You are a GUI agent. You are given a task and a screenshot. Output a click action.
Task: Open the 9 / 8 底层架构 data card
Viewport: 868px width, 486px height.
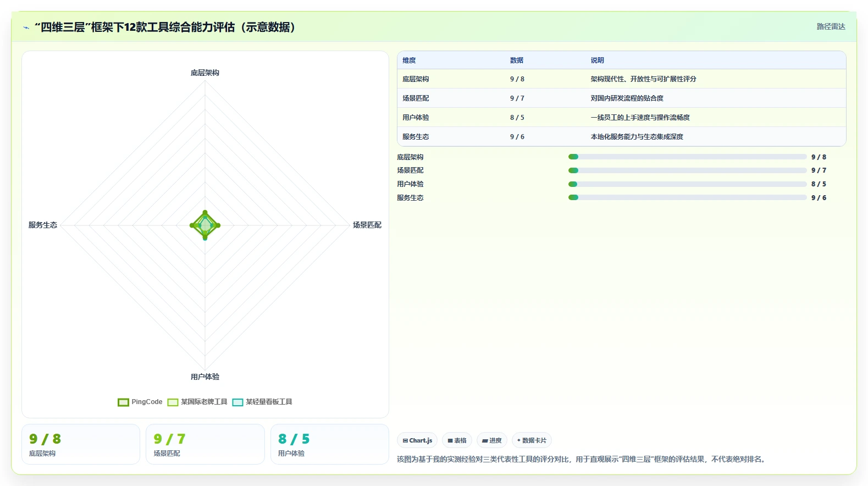coord(81,444)
